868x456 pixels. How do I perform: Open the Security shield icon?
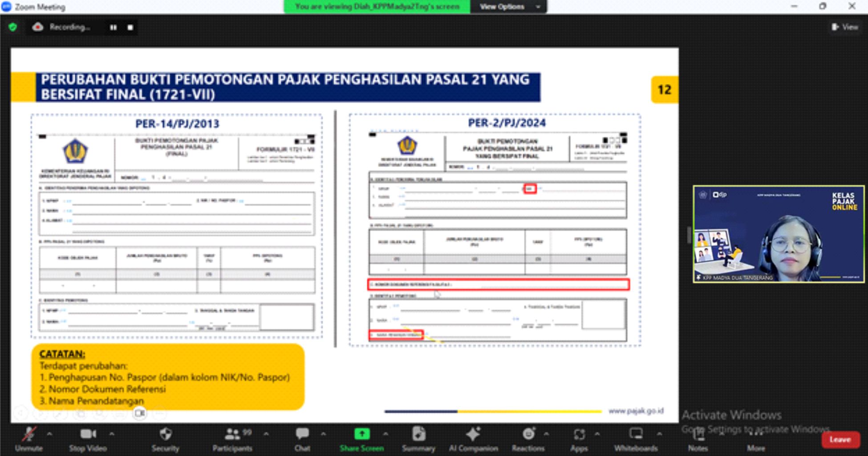point(166,434)
